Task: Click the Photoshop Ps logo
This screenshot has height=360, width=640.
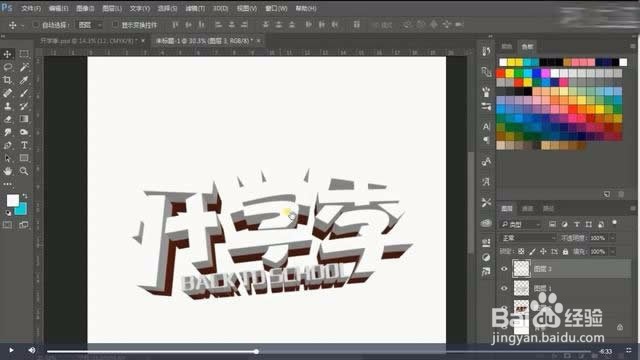Action: click(7, 8)
